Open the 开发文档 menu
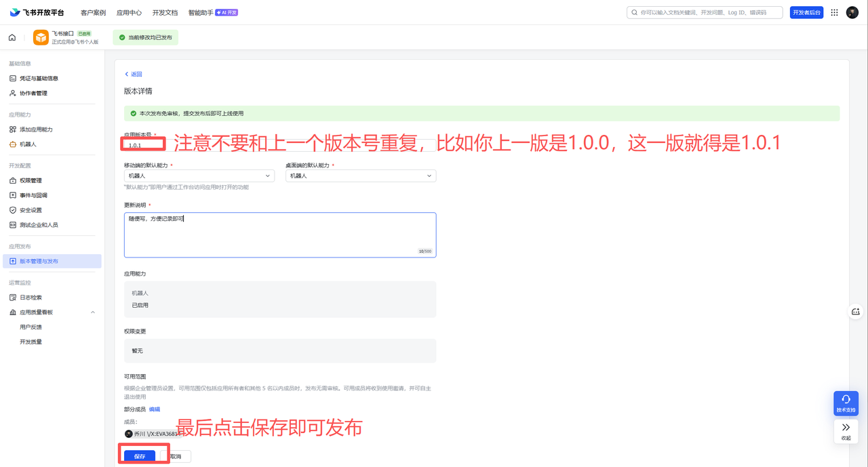This screenshot has width=868, height=467. 165,12
